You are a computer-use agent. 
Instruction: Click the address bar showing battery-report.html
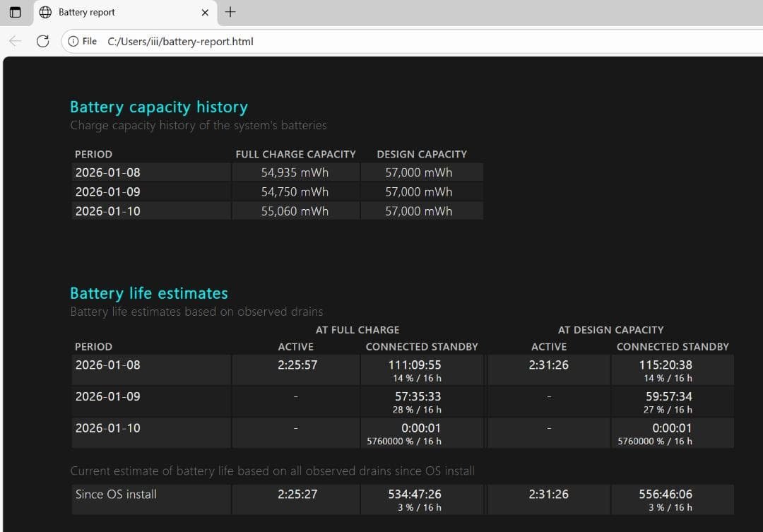pyautogui.click(x=180, y=42)
